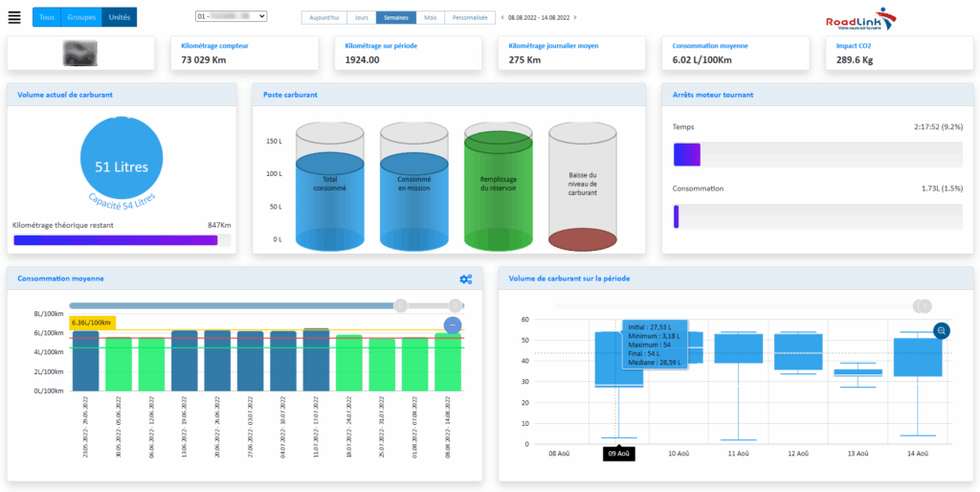Click the zoom magnifier on fuel volume chart
The height and width of the screenshot is (492, 980).
point(941,330)
